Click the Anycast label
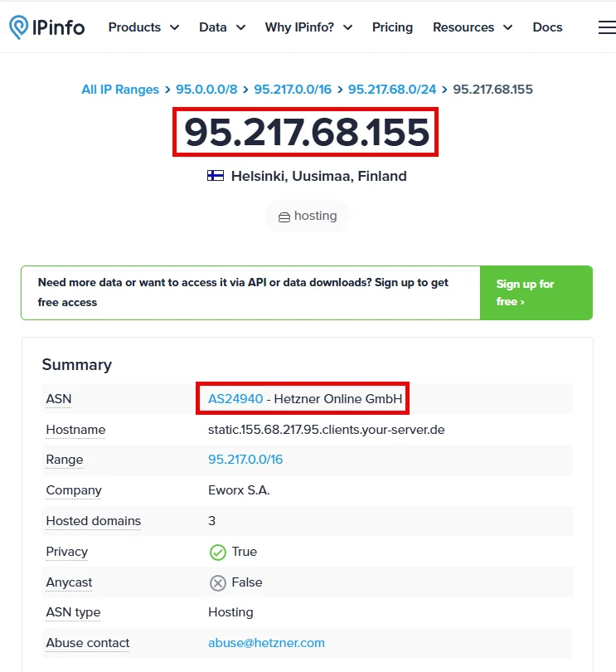Image resolution: width=616 pixels, height=672 pixels. click(x=69, y=583)
